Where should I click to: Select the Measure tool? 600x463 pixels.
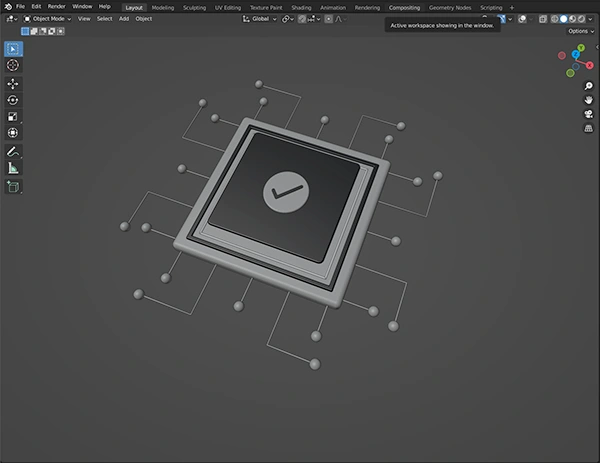point(13,168)
